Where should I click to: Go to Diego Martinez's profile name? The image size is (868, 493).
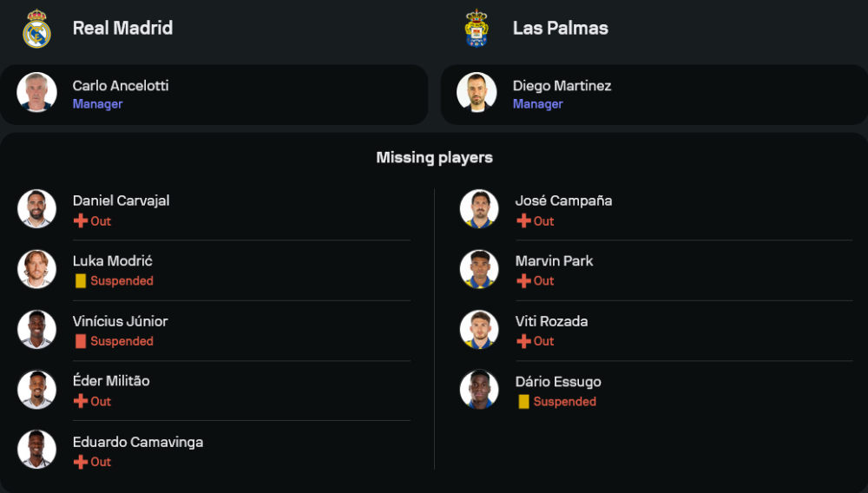[x=562, y=86]
